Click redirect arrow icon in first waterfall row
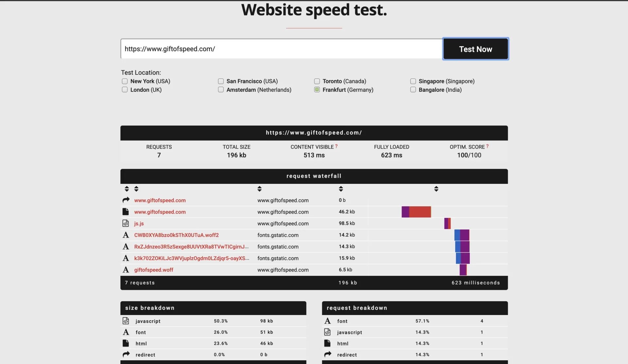Image resolution: width=628 pixels, height=364 pixels. click(126, 200)
